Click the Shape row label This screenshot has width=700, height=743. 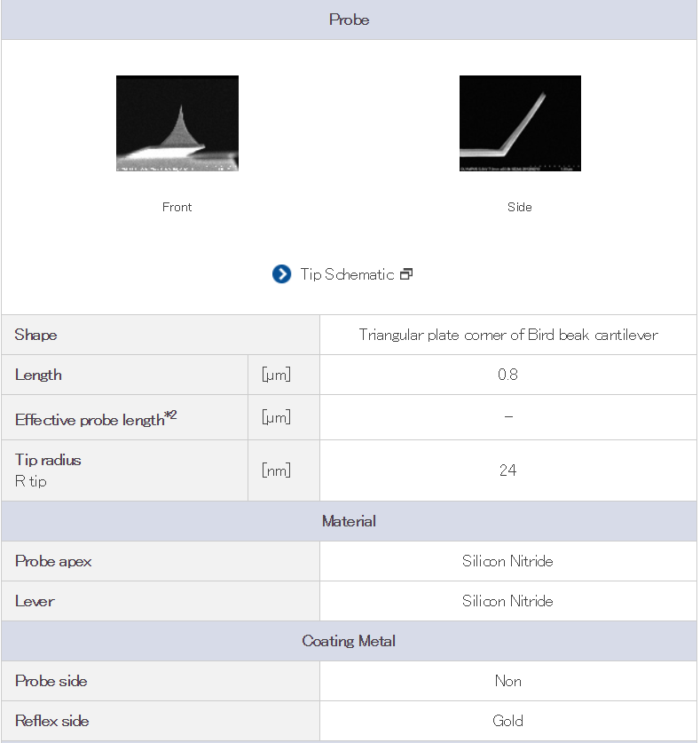pyautogui.click(x=36, y=335)
